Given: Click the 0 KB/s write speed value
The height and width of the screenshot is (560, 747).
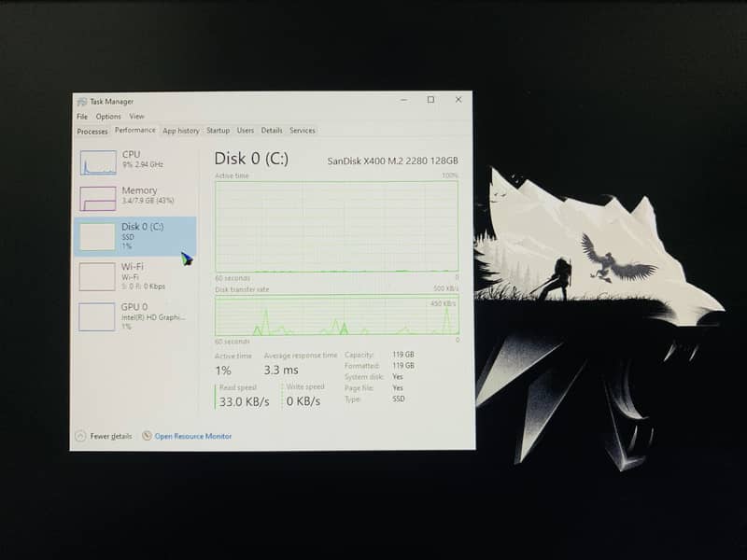Looking at the screenshot, I should (303, 401).
